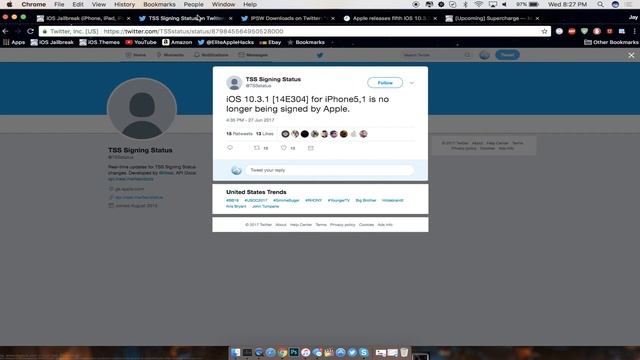Open the tweet options dropdown arrow
The image size is (640, 360).
click(x=411, y=83)
